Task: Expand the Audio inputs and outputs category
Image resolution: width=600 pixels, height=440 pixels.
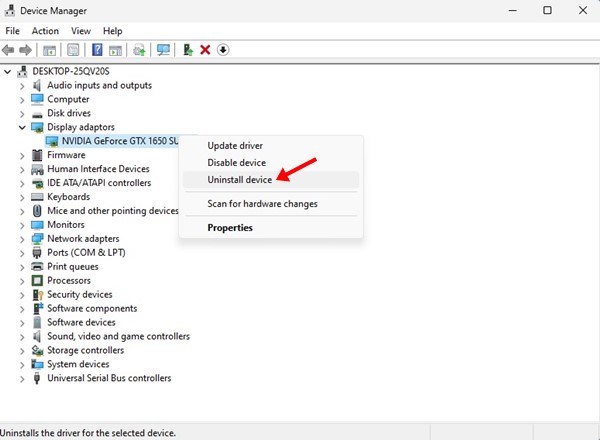Action: coord(22,86)
